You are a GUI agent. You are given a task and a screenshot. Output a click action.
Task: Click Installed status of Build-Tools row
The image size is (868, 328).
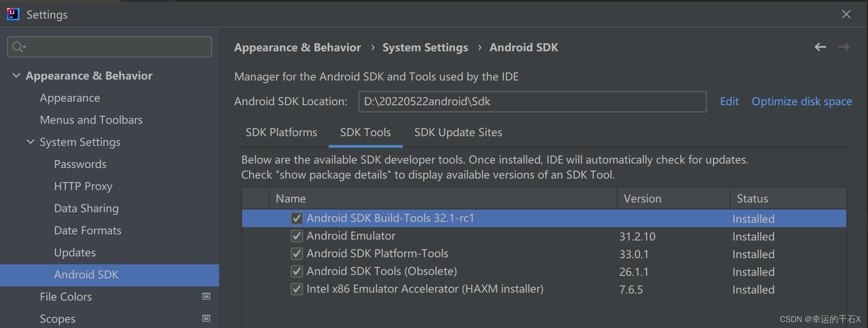point(753,219)
